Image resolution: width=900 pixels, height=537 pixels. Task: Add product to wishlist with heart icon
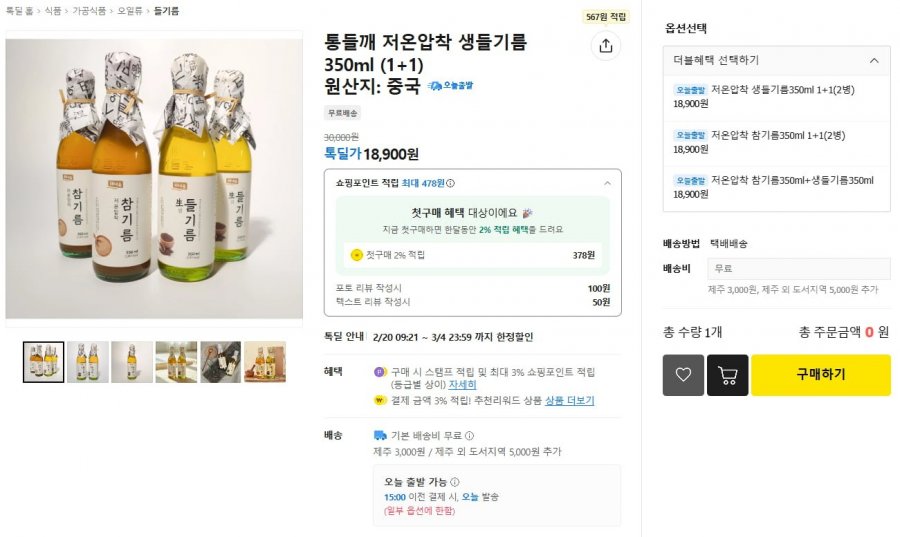(683, 375)
